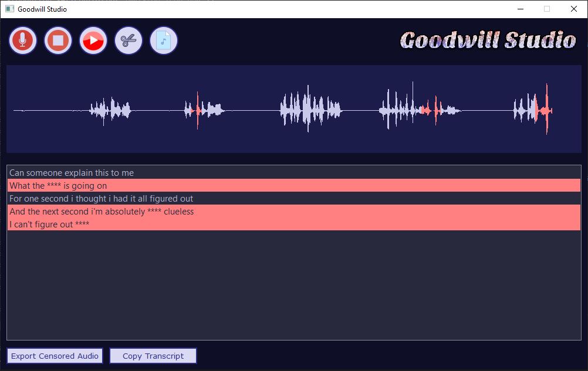This screenshot has height=371, width=588.
Task: Click red censored spike in second waveform burst
Action: click(x=198, y=110)
